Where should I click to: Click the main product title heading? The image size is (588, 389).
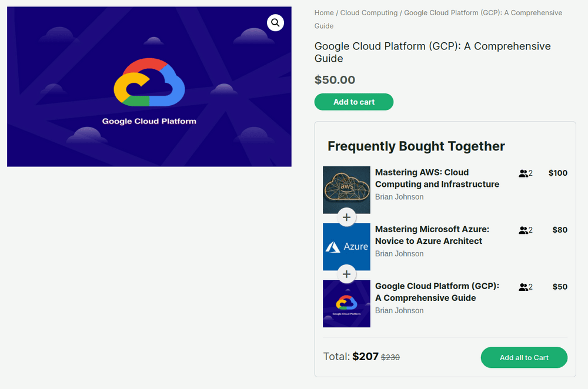click(x=432, y=52)
